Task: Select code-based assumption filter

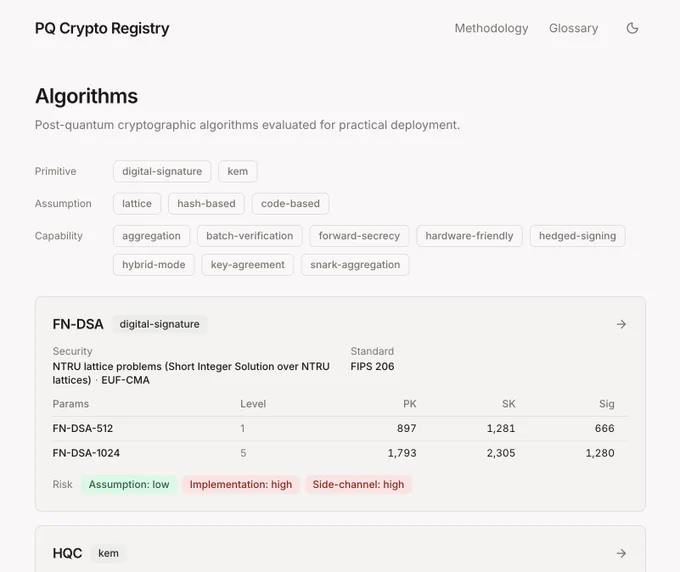Action: (290, 203)
